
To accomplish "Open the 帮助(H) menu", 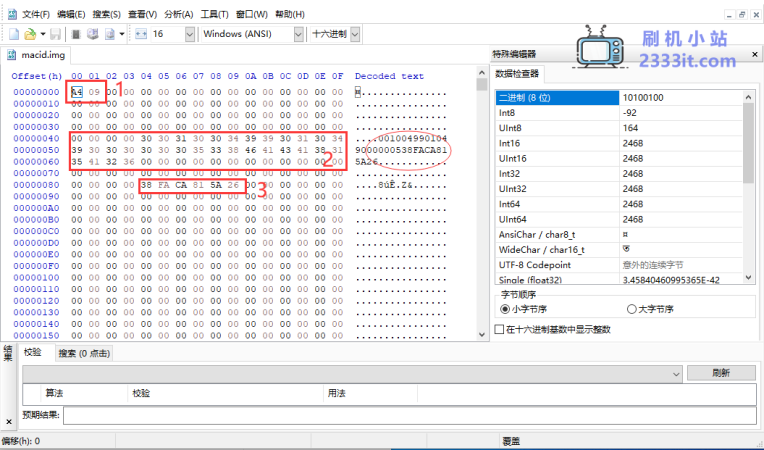I will click(x=290, y=14).
